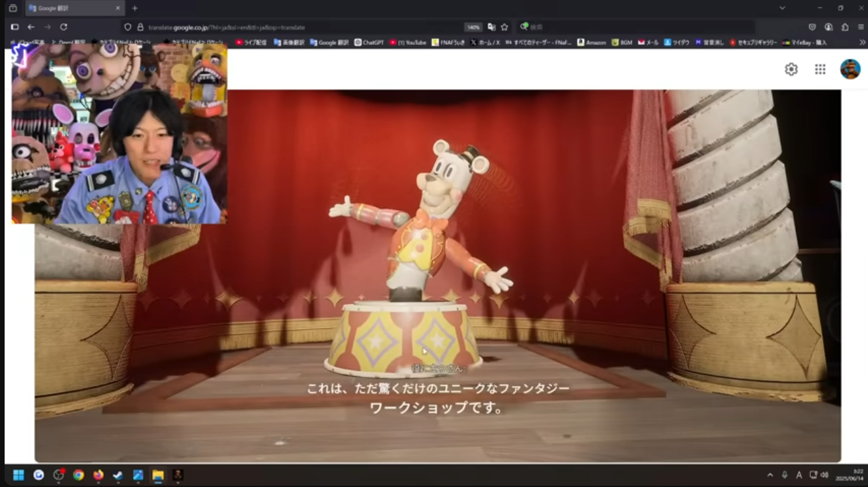Go forward to the next page
The height and width of the screenshot is (487, 868).
[47, 27]
